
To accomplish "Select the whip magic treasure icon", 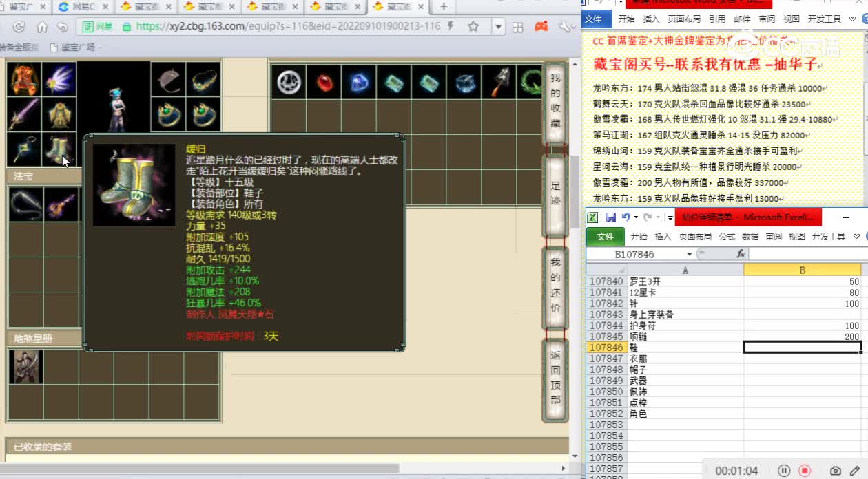I will click(26, 204).
